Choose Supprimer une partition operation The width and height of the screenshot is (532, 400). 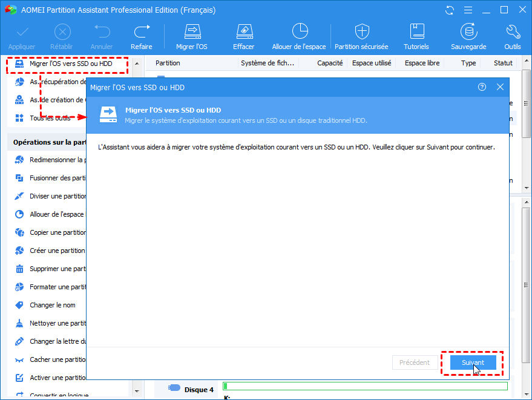[x=50, y=269]
